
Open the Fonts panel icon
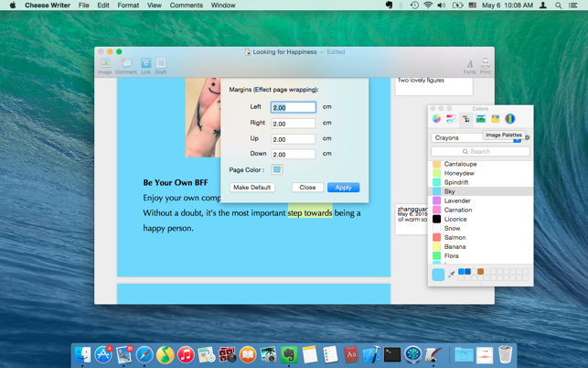pos(469,67)
